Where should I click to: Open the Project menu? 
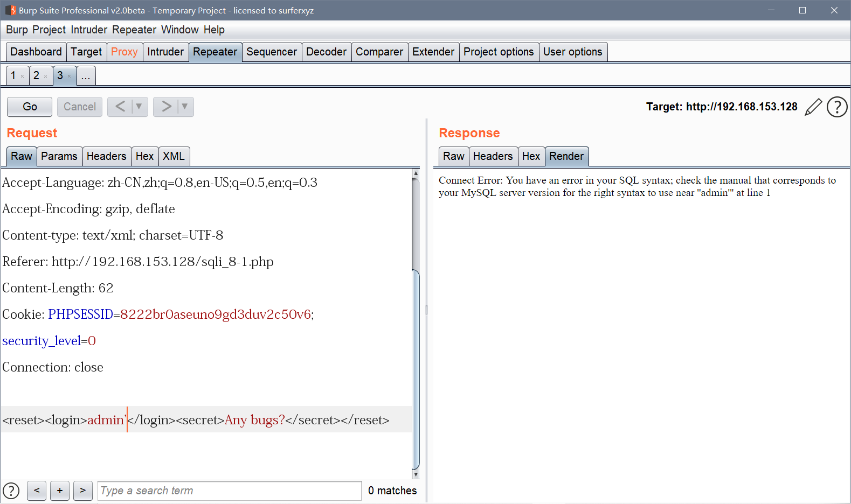point(49,30)
